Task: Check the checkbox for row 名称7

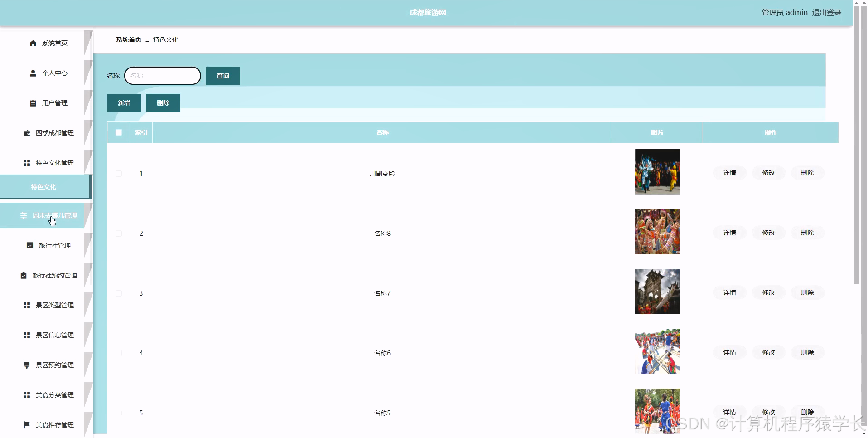Action: pyautogui.click(x=119, y=293)
